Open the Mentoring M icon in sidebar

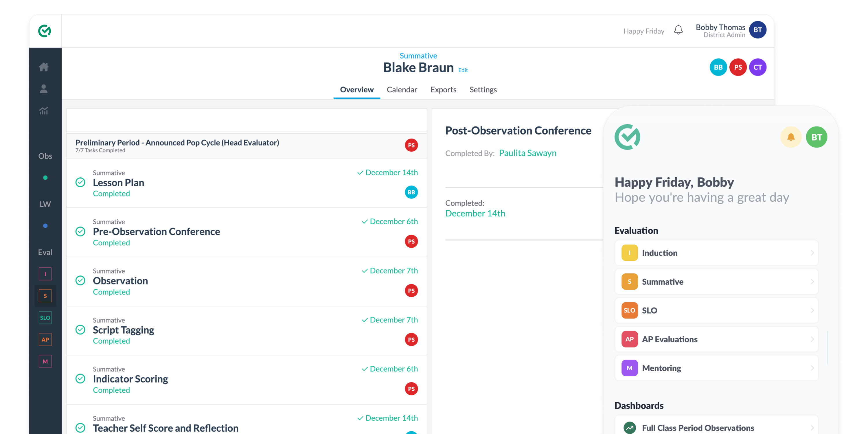point(45,361)
